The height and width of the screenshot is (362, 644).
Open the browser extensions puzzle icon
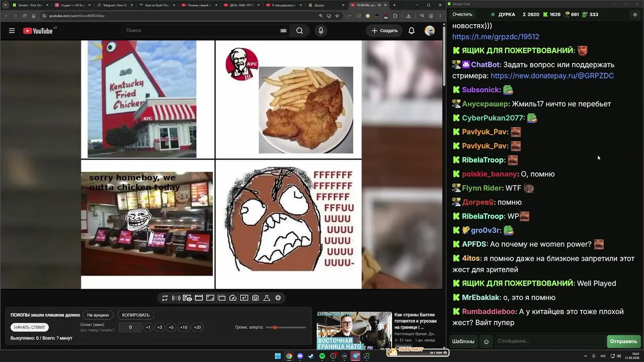[x=395, y=16]
